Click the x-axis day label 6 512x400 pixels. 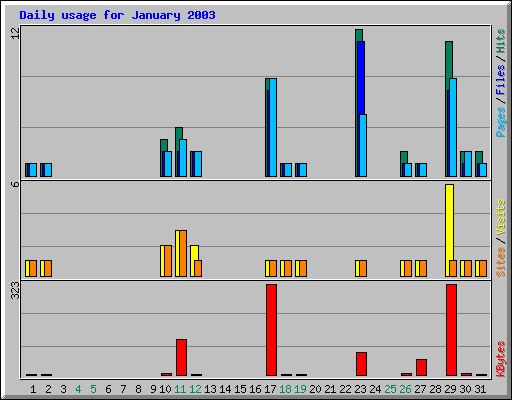click(108, 389)
